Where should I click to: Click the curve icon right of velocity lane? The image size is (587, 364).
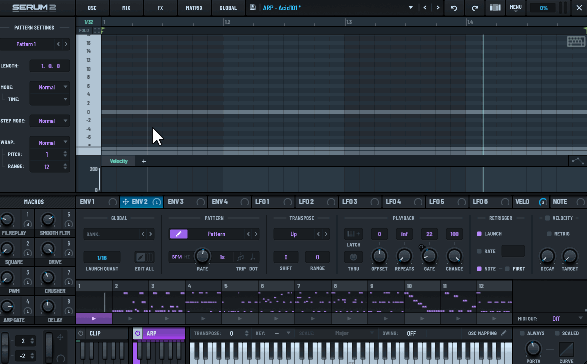577,161
